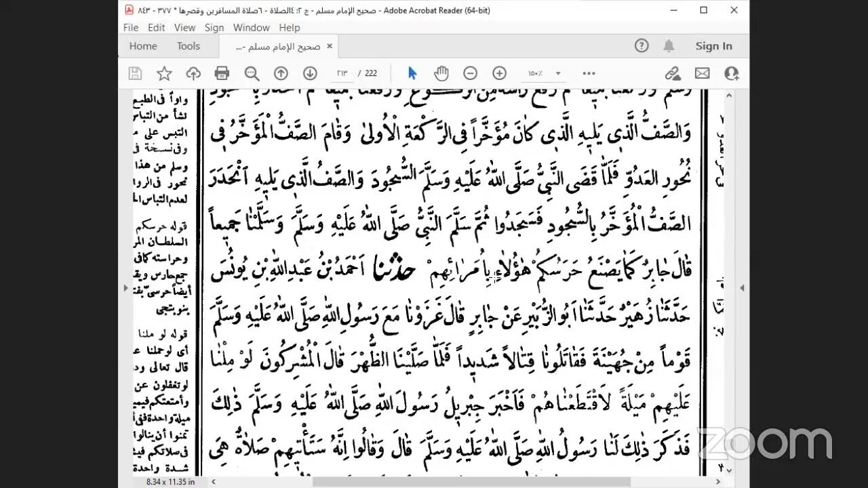Click the Sign In button
The height and width of the screenshot is (488, 868).
tap(713, 46)
